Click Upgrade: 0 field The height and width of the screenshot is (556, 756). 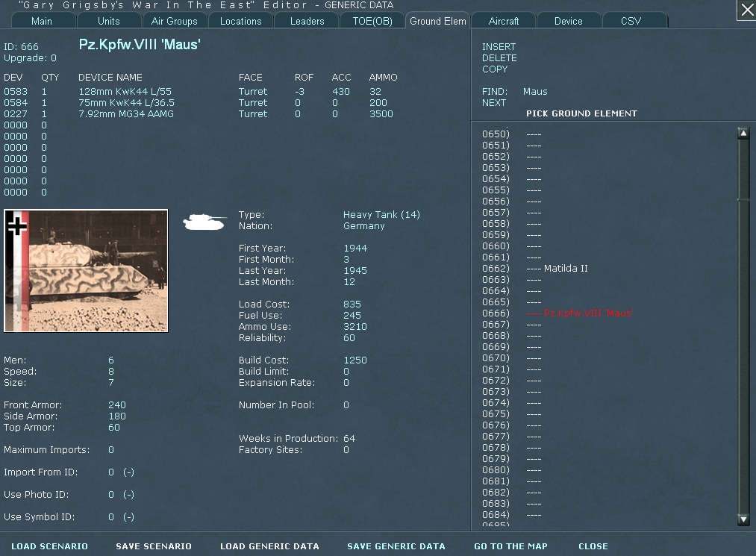point(30,58)
